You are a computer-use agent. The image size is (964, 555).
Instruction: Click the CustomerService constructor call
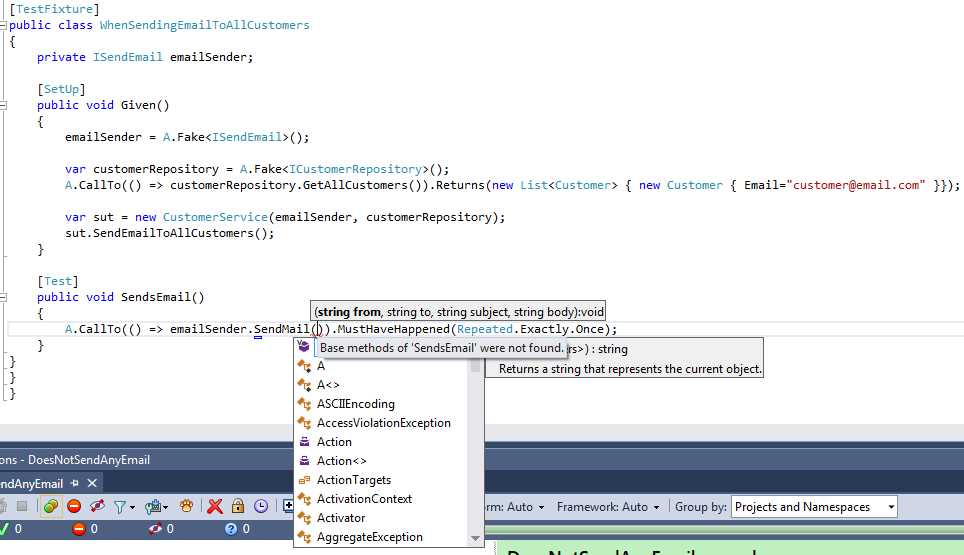click(x=215, y=218)
